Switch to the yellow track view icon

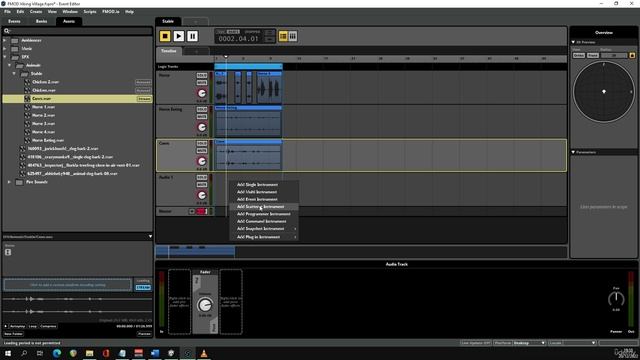(x=283, y=36)
